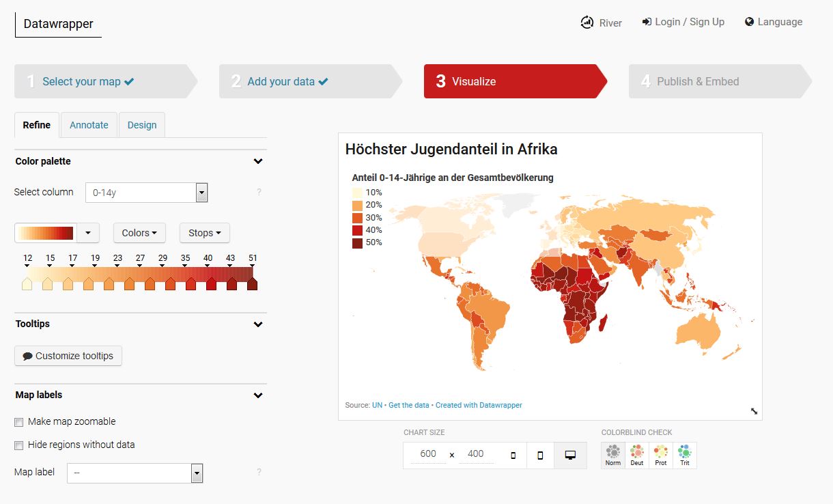The image size is (833, 504).
Task: Select the large mobile size icon
Action: [540, 455]
